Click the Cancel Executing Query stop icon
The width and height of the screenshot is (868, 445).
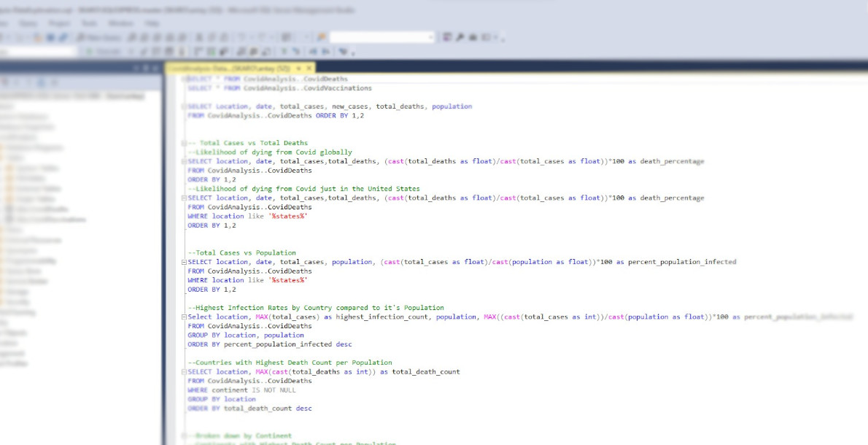coord(132,52)
